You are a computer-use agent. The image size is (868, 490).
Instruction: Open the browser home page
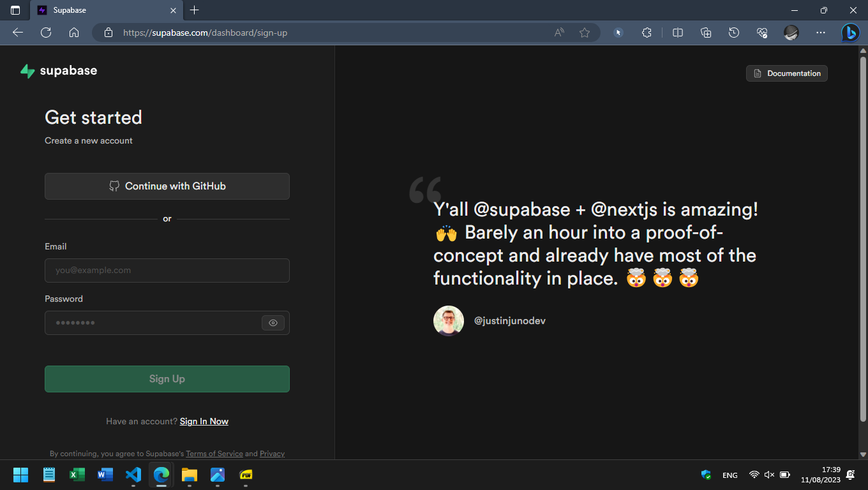click(x=74, y=33)
